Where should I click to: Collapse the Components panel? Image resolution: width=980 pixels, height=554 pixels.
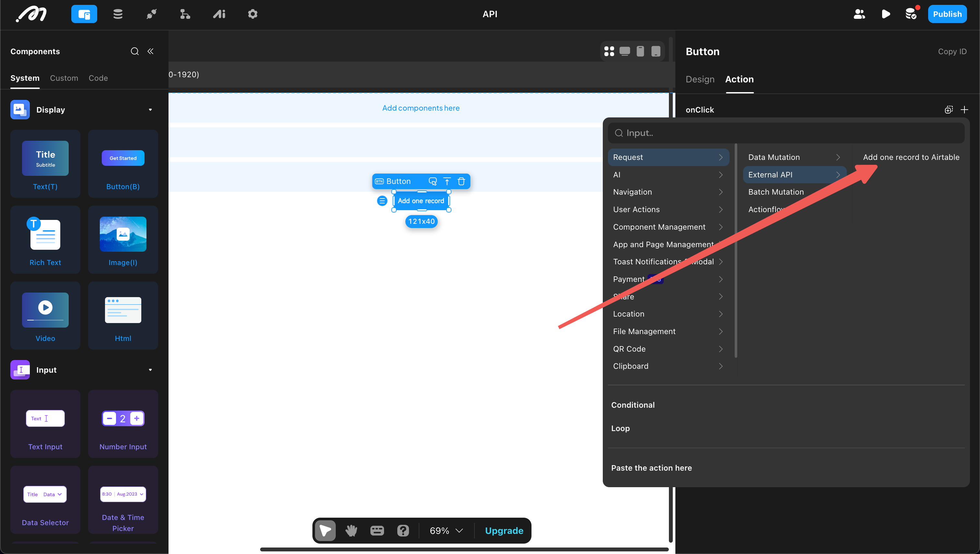[151, 51]
